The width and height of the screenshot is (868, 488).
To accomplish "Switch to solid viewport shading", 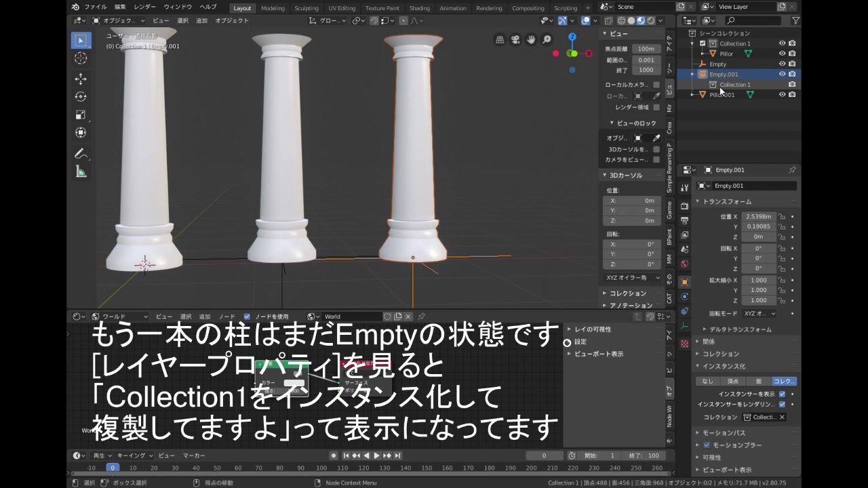I will (x=631, y=20).
